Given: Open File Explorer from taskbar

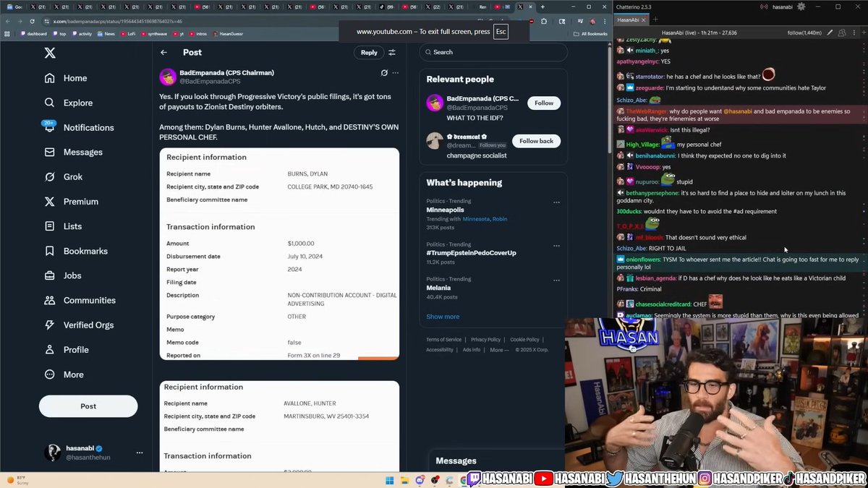Looking at the screenshot, I should click(x=405, y=480).
